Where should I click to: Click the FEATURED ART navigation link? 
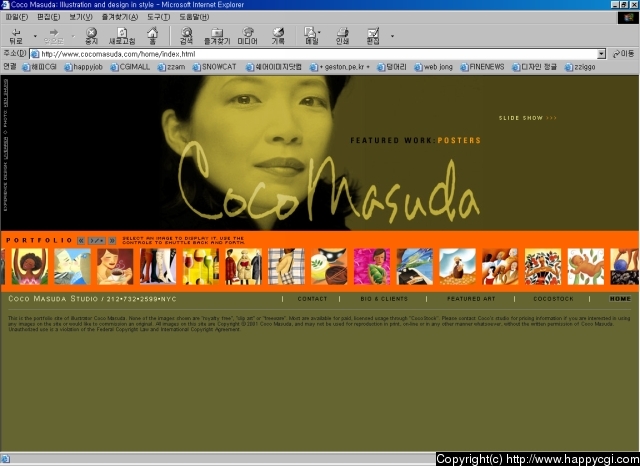tap(471, 299)
